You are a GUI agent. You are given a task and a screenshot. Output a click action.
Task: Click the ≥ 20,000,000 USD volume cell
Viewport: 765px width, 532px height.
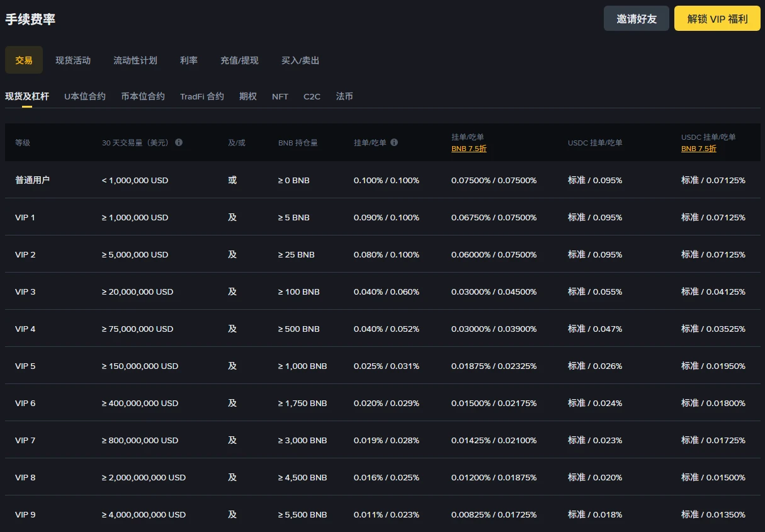(138, 291)
